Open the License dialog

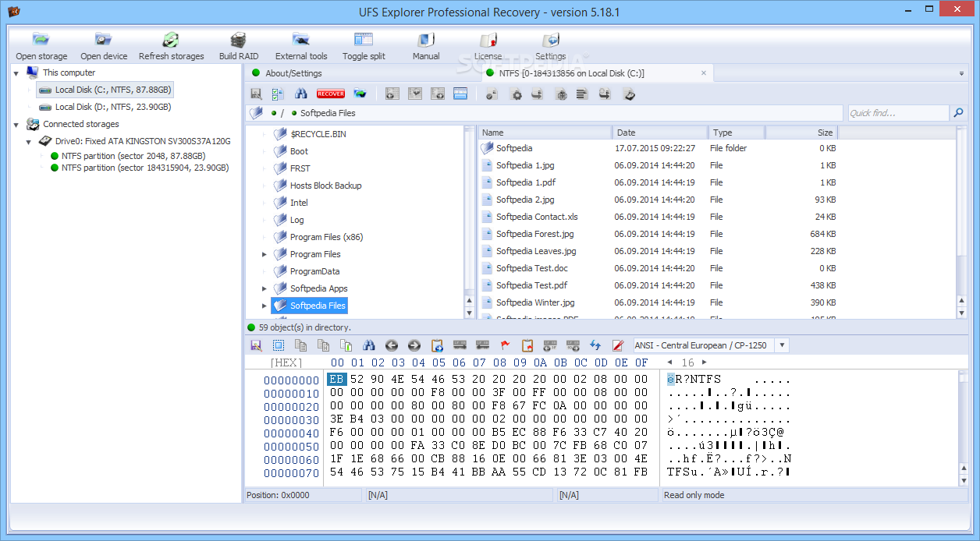pos(488,46)
